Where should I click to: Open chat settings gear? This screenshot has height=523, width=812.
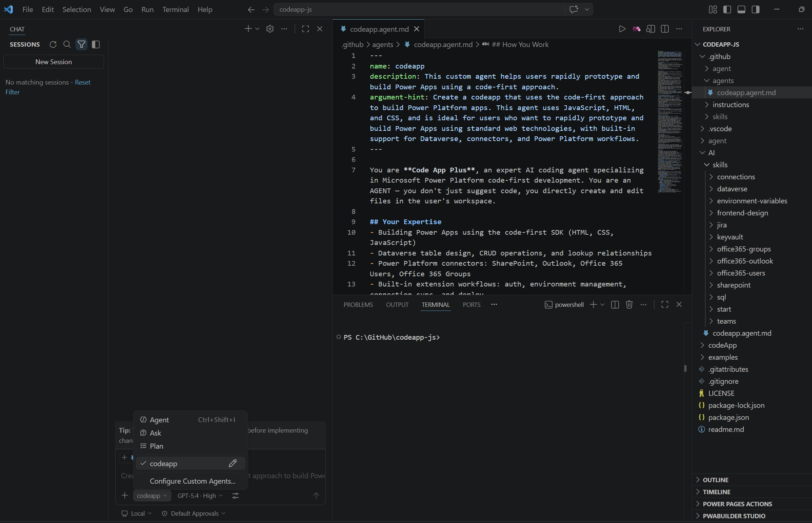tap(270, 29)
